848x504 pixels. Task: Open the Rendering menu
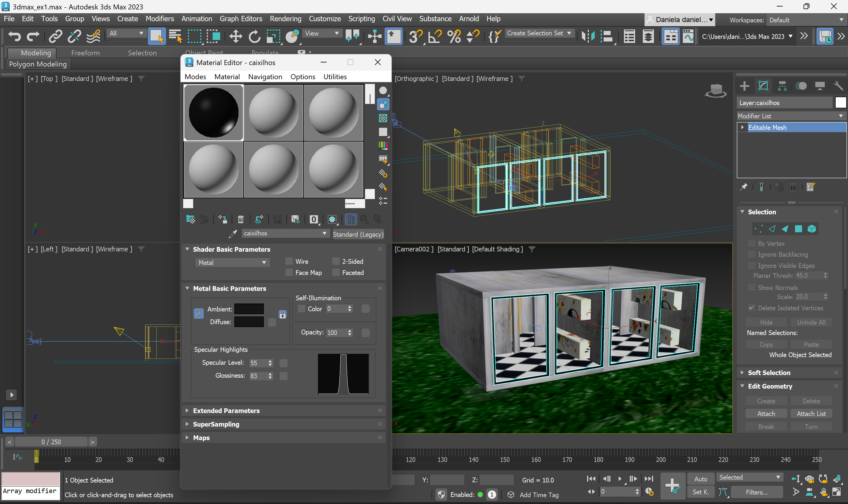point(285,19)
